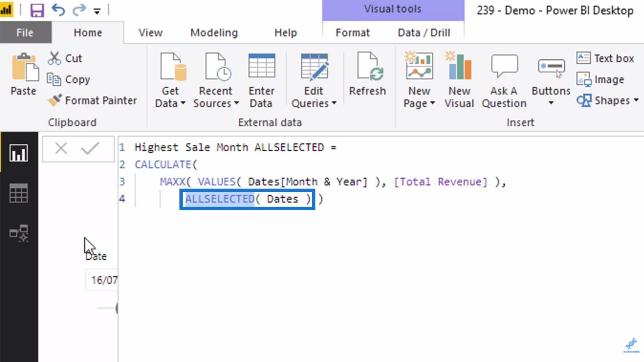
Task: Click Cut in the Clipboard group
Action: [x=65, y=58]
